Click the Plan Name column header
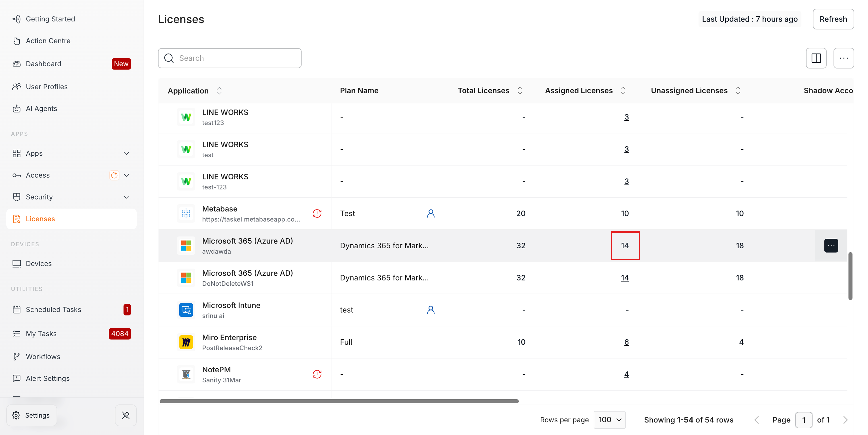Image resolution: width=868 pixels, height=435 pixels. (359, 91)
